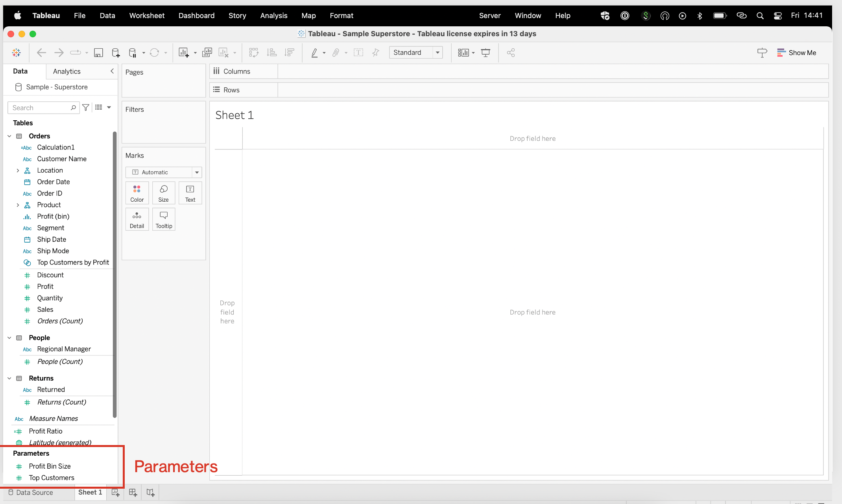Viewport: 842px width, 504px height.
Task: Toggle the grid view in Data pane
Action: pos(98,107)
